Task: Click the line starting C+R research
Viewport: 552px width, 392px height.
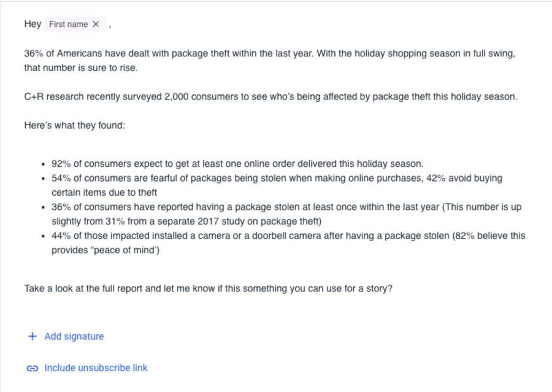Action: tap(270, 96)
